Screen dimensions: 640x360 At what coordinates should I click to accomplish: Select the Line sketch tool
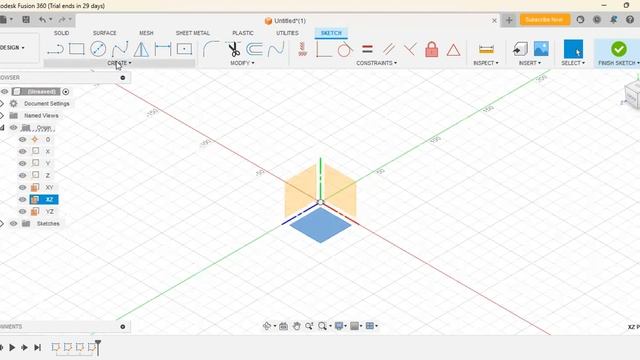point(55,49)
